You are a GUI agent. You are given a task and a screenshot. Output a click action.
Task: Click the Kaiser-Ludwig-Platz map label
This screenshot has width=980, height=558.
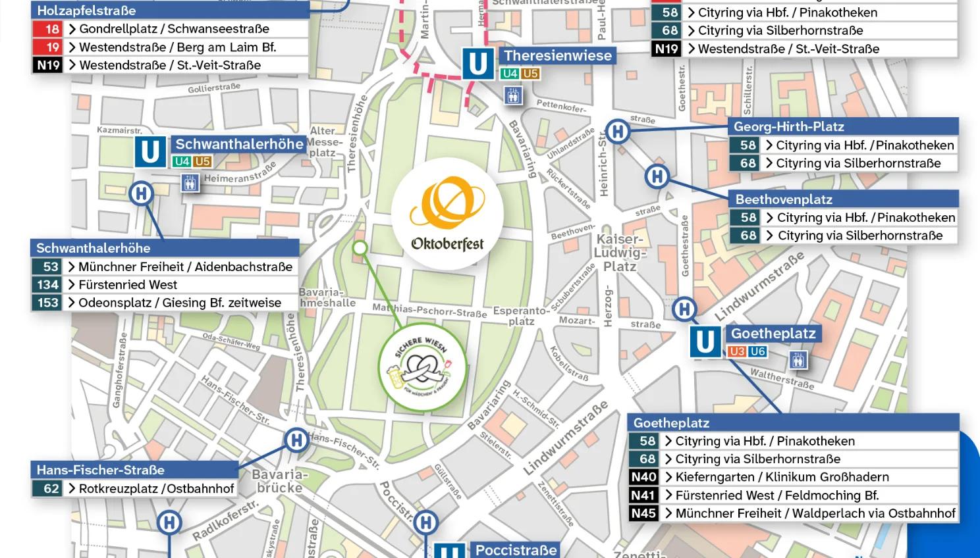pos(618,253)
